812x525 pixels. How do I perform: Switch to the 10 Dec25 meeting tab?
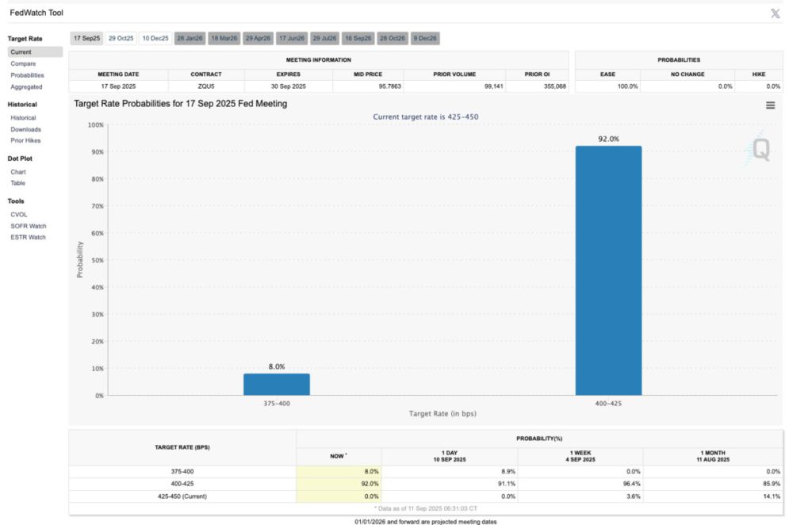[x=155, y=38]
